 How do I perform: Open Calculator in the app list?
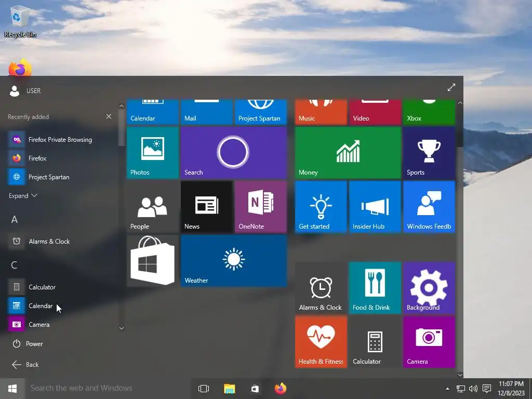point(61,287)
